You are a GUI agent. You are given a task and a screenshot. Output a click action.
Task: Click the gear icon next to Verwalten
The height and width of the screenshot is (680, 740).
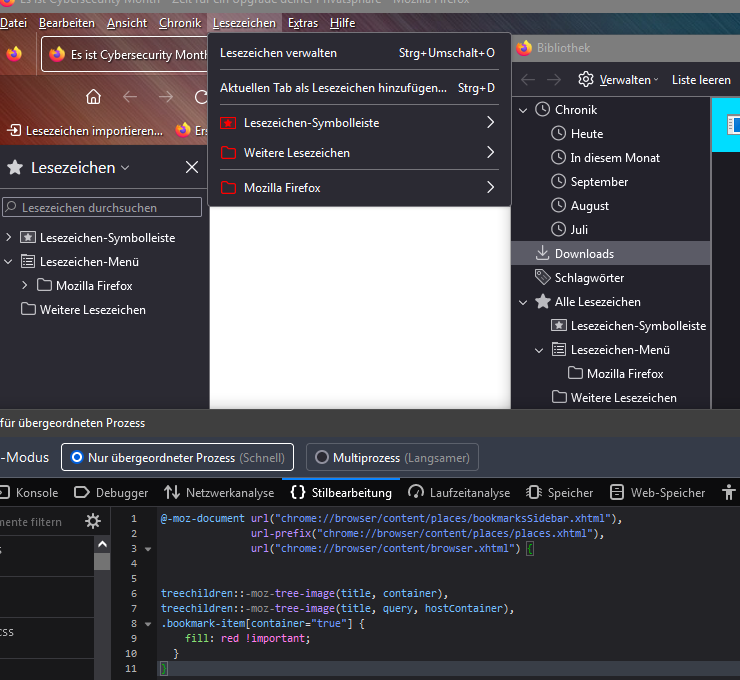[586, 79]
